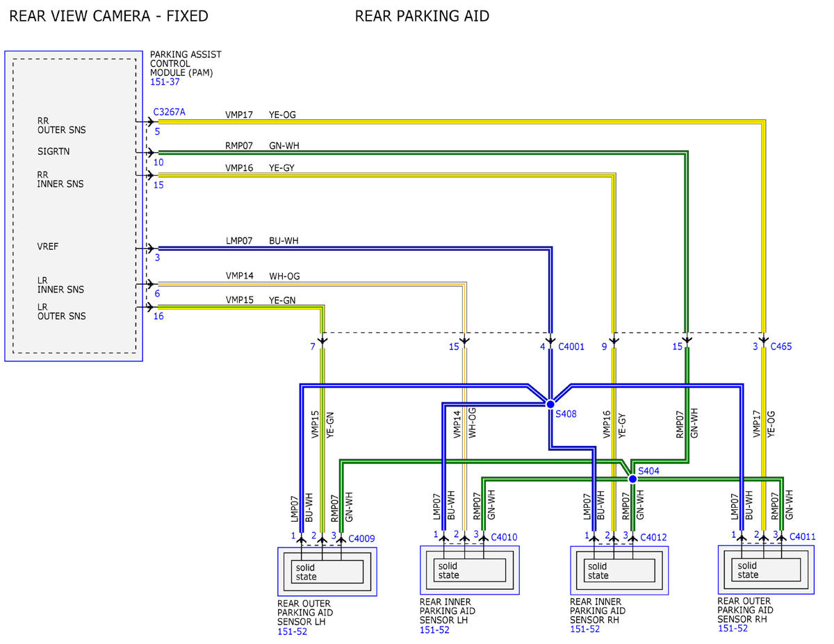The width and height of the screenshot is (834, 644).
Task: Click pin number 6 at C3267A
Action: coord(157,294)
